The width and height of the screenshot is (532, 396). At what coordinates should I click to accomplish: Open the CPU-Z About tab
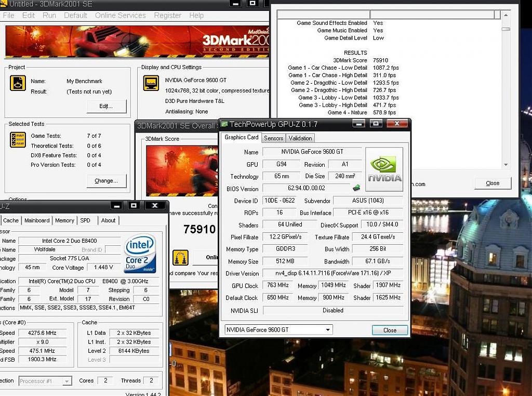point(108,220)
